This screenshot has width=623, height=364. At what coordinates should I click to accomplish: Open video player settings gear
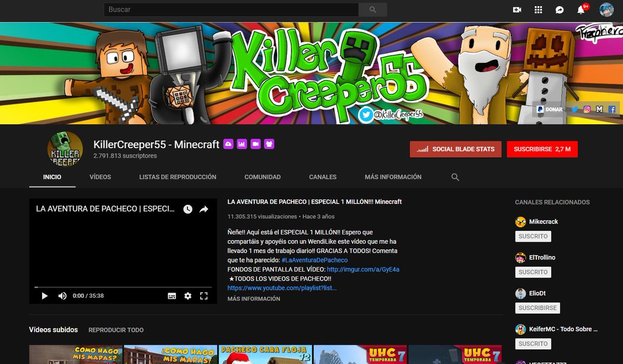188,296
